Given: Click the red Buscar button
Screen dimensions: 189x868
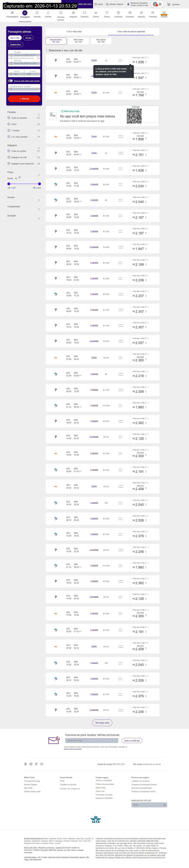Looking at the screenshot, I should (x=24, y=99).
